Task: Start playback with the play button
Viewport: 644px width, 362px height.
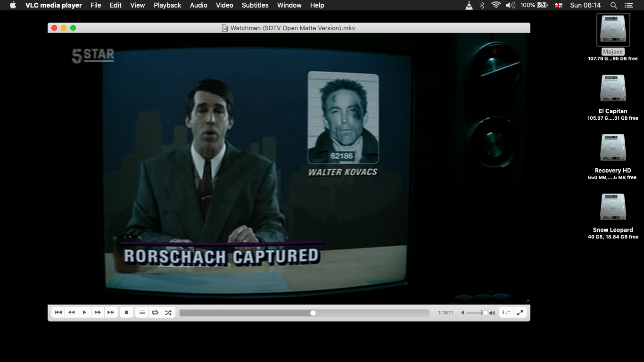Action: point(84,313)
